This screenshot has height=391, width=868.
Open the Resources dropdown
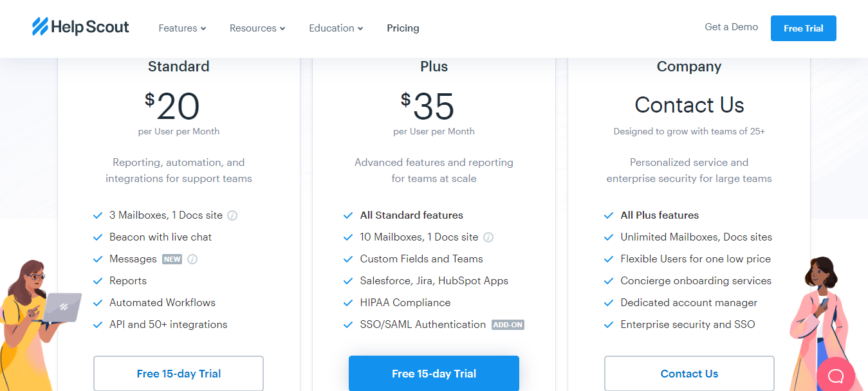(x=257, y=28)
